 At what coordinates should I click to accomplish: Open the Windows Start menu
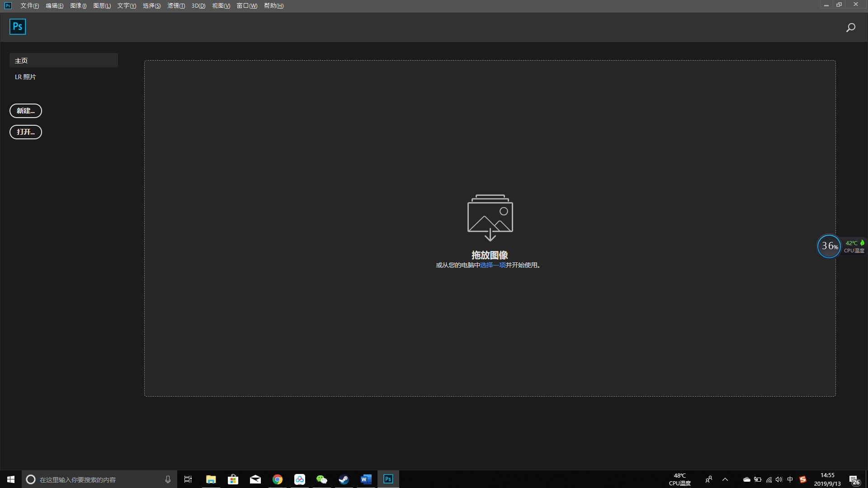point(11,479)
